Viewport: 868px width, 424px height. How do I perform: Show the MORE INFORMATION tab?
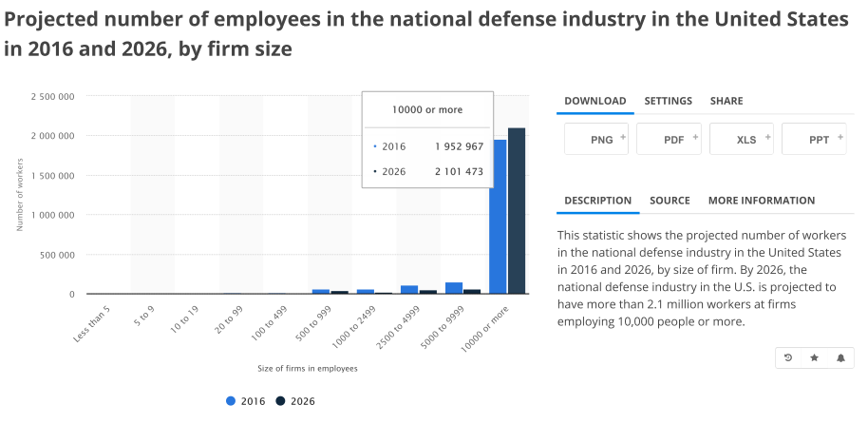click(761, 201)
